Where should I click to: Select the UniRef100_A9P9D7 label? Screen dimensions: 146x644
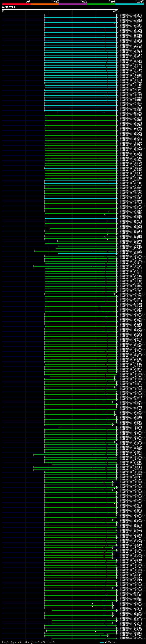point(131,37)
